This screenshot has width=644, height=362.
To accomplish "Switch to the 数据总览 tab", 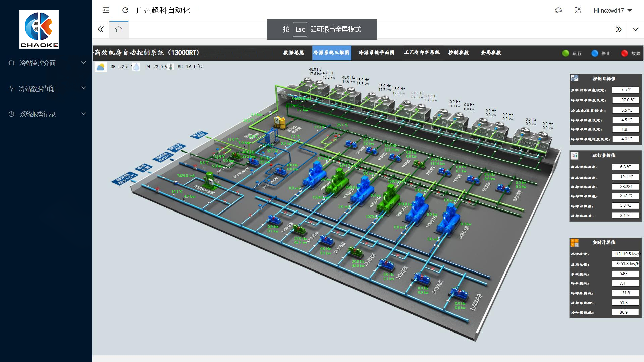I will pos(293,53).
